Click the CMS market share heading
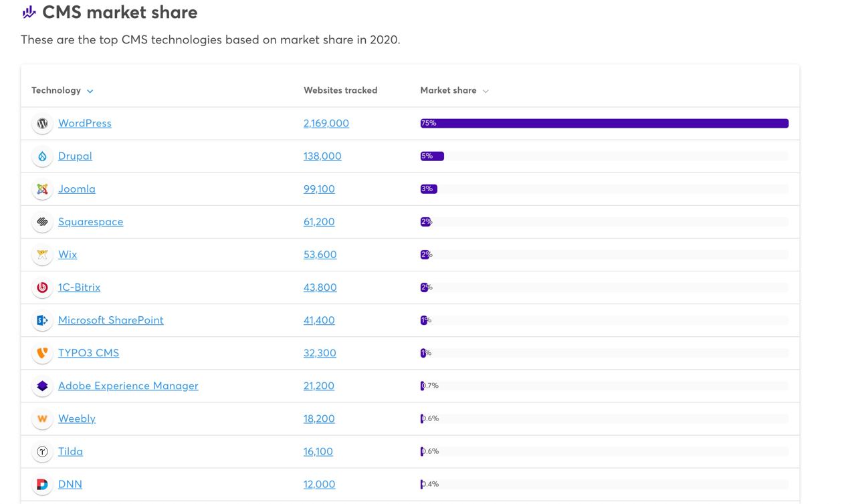Image resolution: width=856 pixels, height=504 pixels. point(120,12)
